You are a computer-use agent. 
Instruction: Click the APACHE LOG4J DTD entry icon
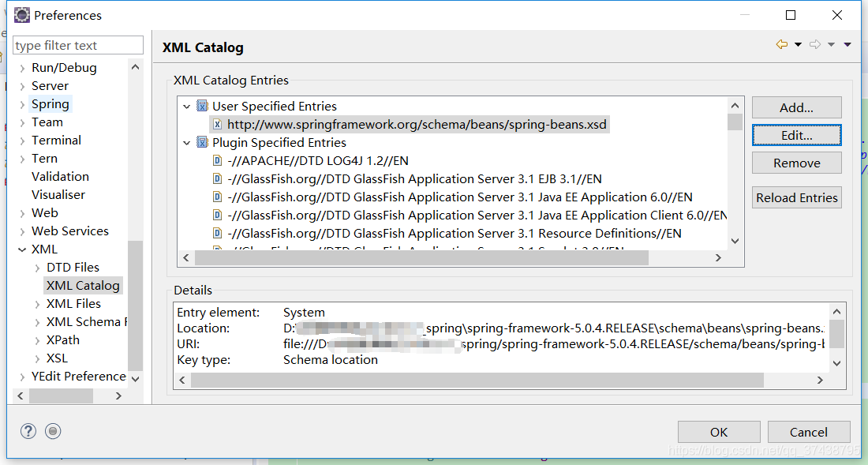coord(217,161)
